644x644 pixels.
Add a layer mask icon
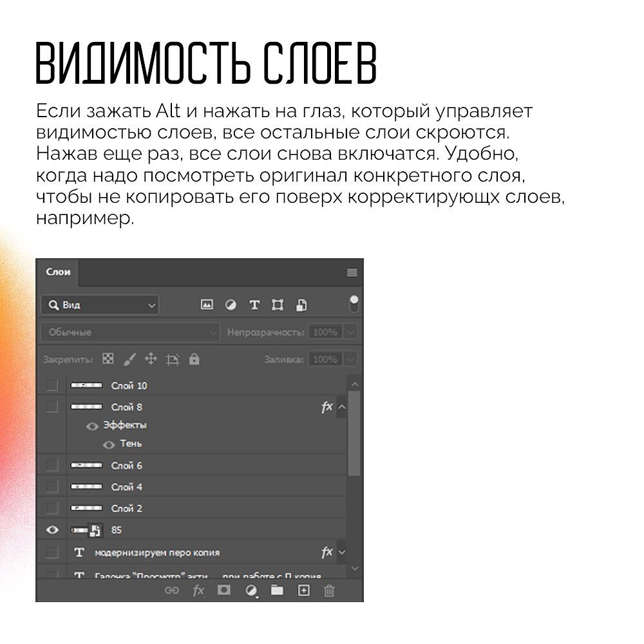(x=224, y=590)
